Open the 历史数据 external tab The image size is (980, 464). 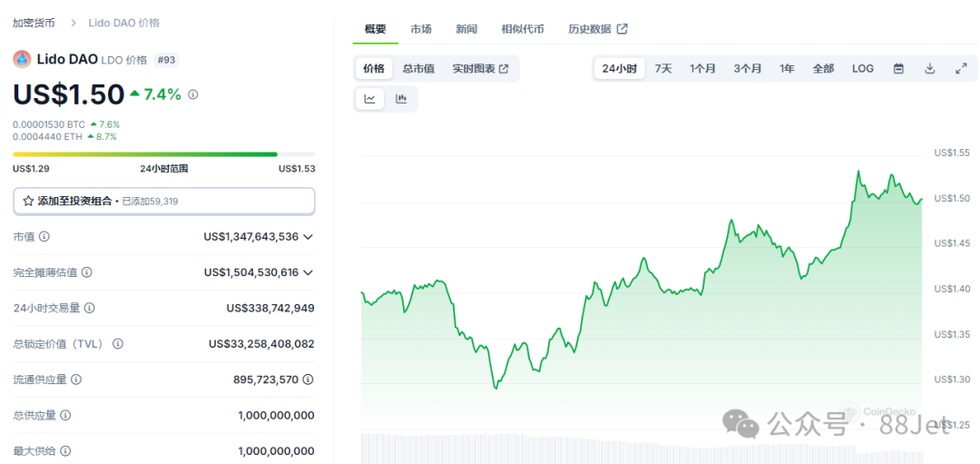(x=597, y=29)
